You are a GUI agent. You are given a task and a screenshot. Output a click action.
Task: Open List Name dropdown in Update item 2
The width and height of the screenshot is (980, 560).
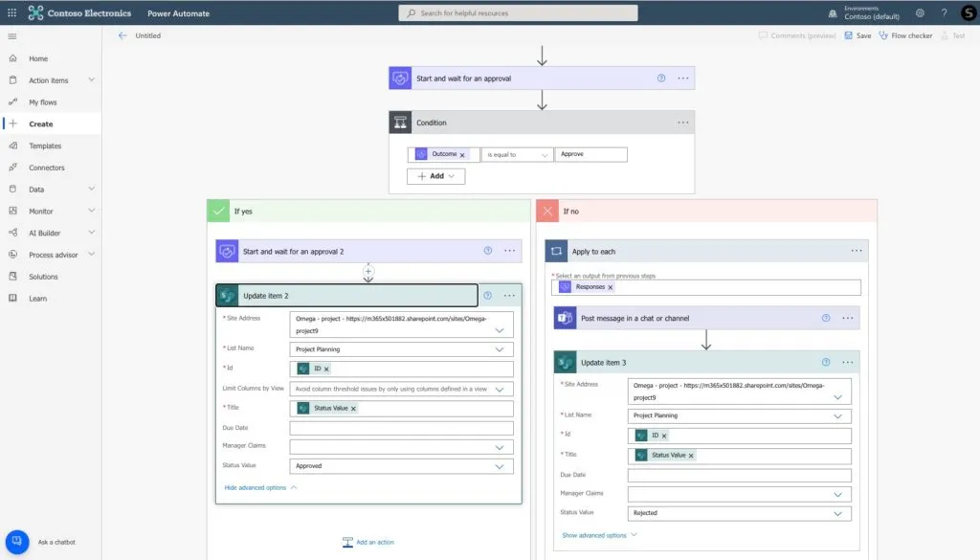pyautogui.click(x=500, y=349)
